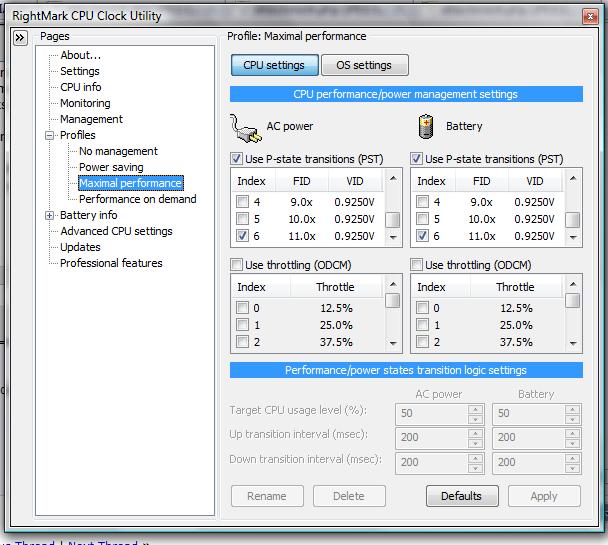Check Battery P-state index 4 box

pos(422,202)
